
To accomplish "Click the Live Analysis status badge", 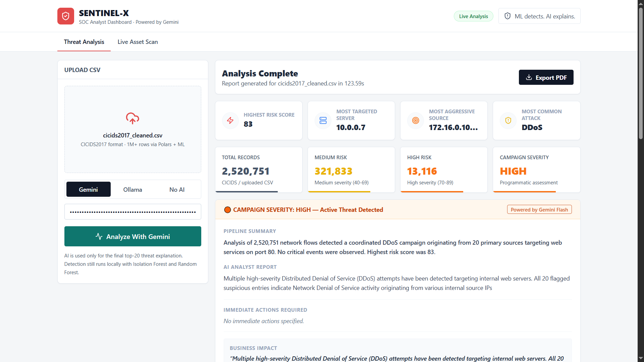I will click(473, 16).
